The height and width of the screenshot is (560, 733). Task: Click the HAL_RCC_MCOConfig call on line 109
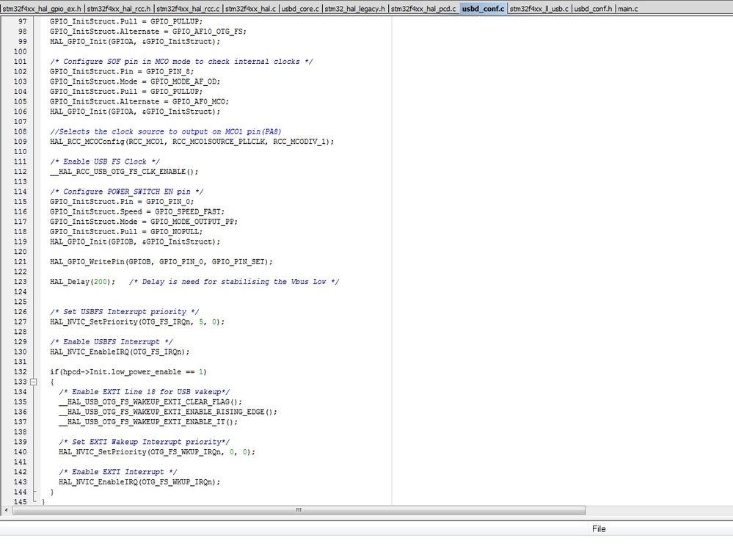(x=192, y=142)
